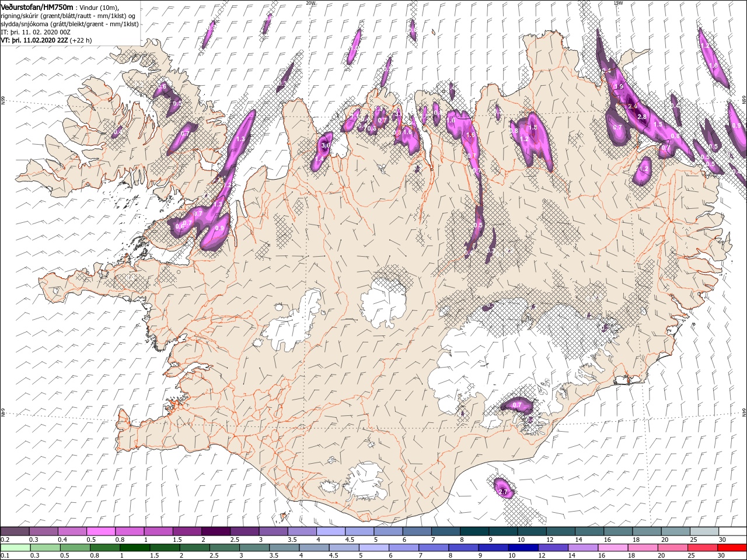Click the Veðurstofan/HM750m map title
Viewport: 747px width, 560px height.
pos(37,6)
